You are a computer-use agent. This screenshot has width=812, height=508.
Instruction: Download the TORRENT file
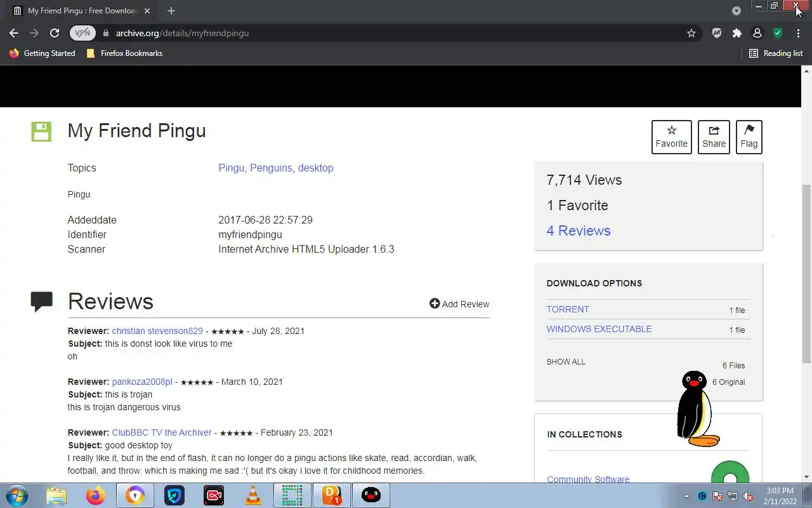568,309
